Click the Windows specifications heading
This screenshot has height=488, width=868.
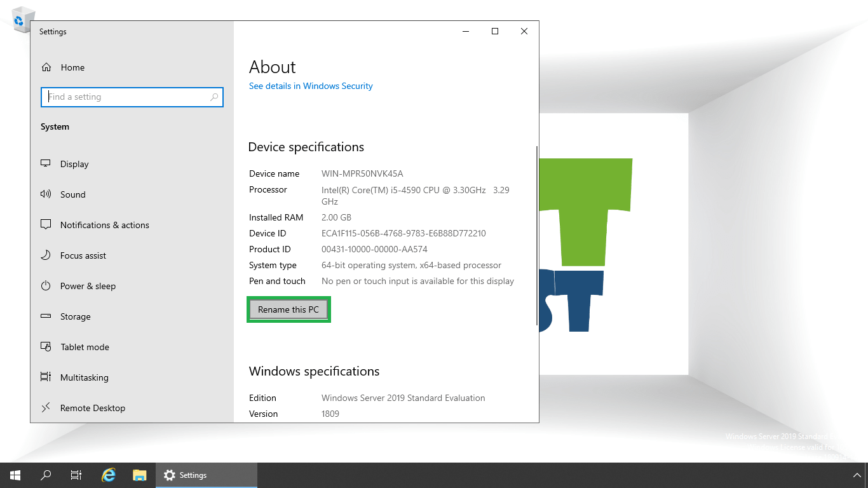pyautogui.click(x=314, y=371)
